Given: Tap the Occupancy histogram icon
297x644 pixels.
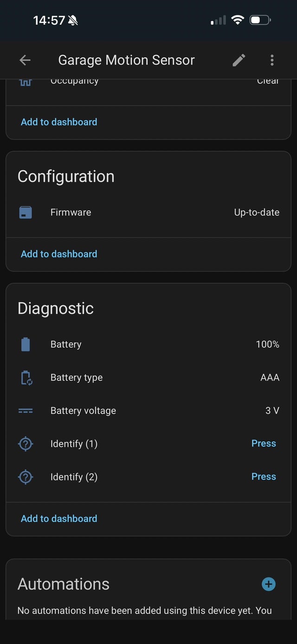Looking at the screenshot, I should (26, 80).
